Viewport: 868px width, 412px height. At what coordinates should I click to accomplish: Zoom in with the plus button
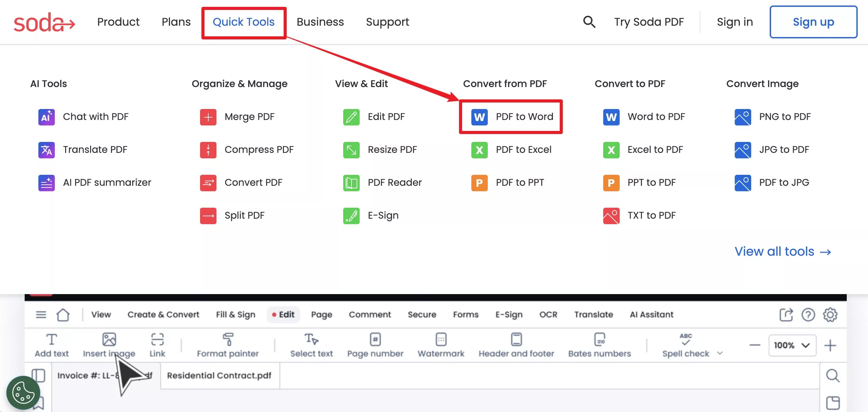(x=830, y=345)
